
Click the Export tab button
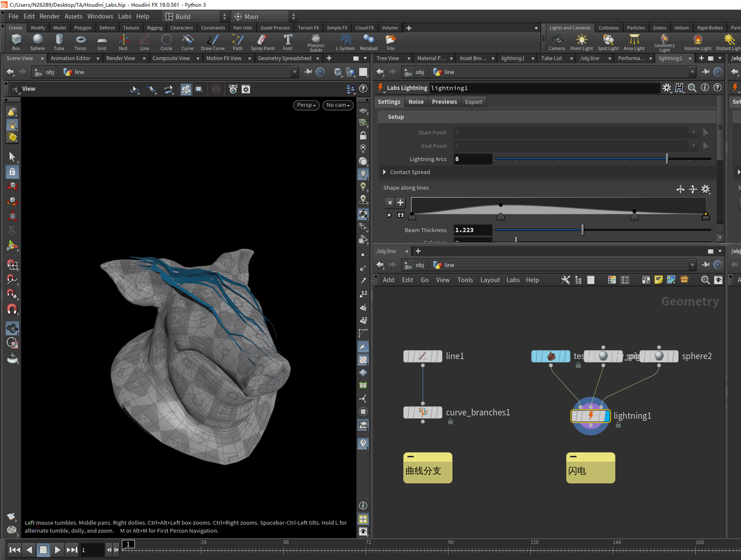click(473, 102)
